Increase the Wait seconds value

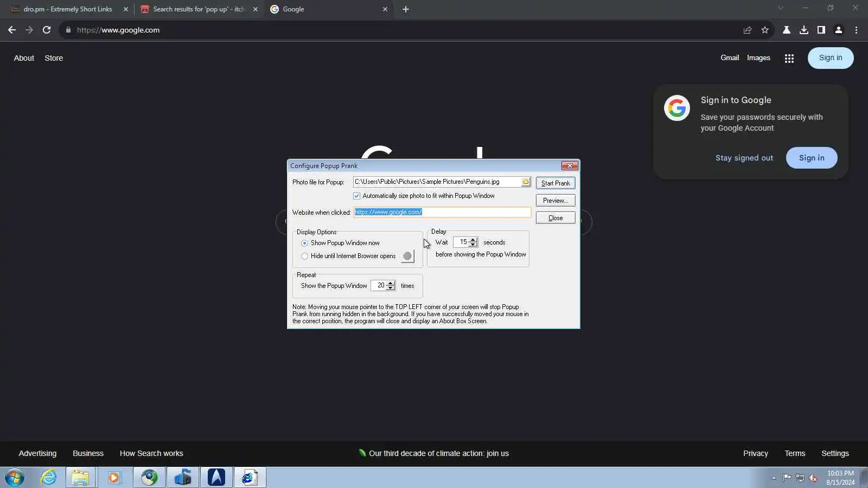(473, 240)
